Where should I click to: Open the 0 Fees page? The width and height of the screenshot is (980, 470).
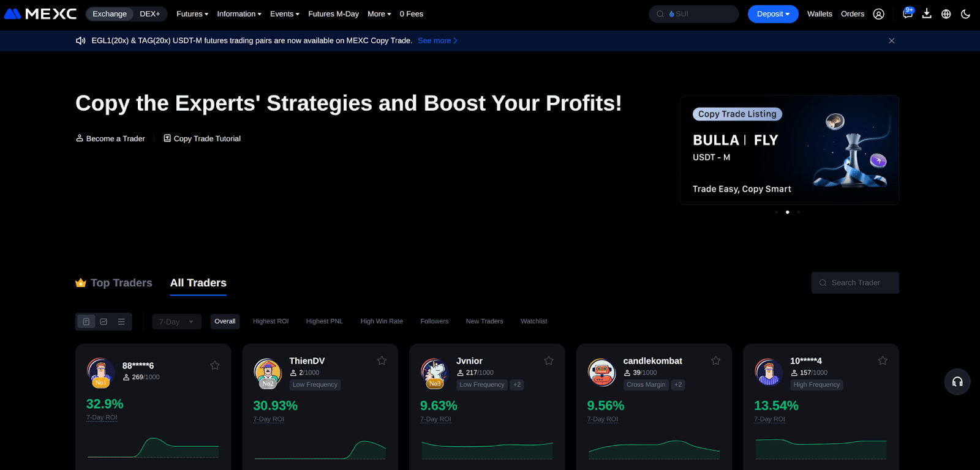(412, 14)
